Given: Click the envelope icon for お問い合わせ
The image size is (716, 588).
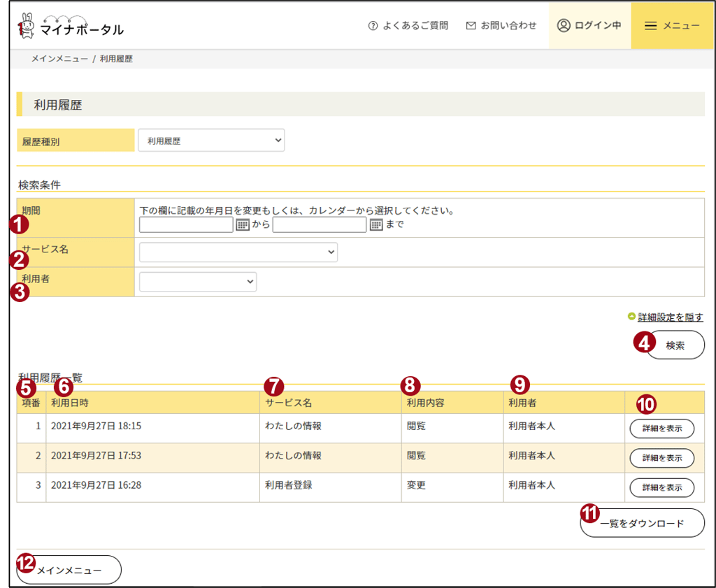Looking at the screenshot, I should [470, 25].
